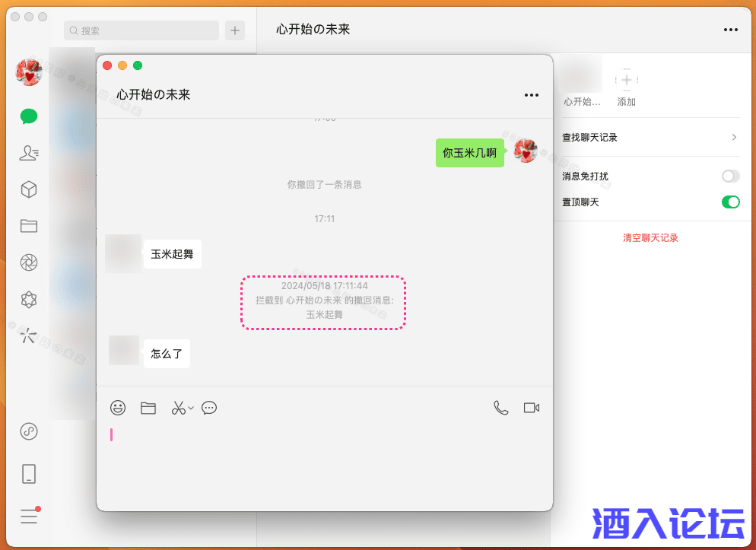
Task: Click the send file folder icon
Action: pyautogui.click(x=148, y=408)
